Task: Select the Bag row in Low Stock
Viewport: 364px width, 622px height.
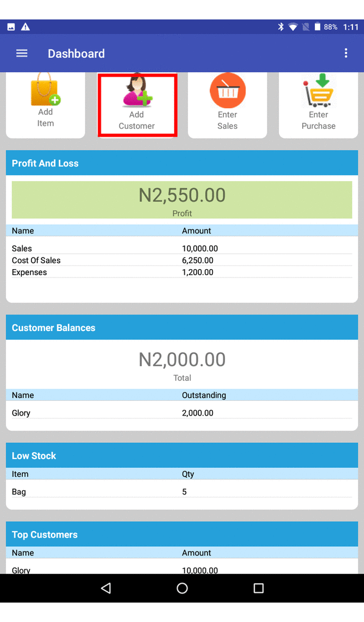Action: tap(182, 492)
